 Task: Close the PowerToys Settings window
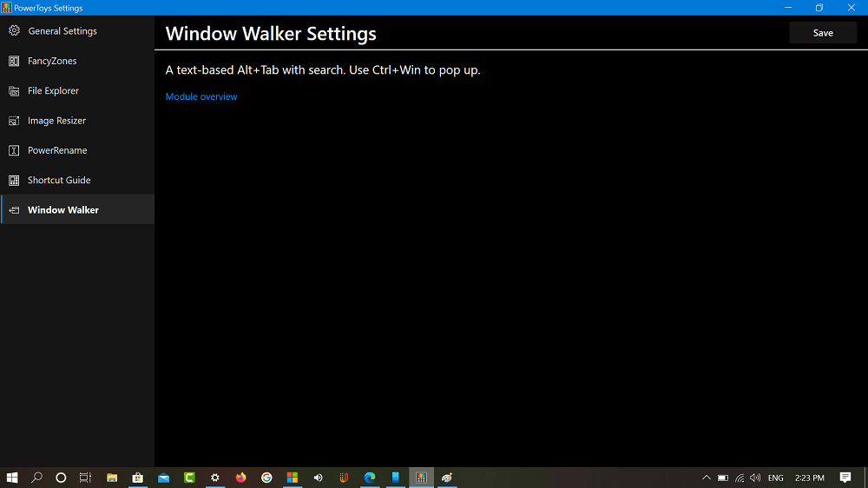852,8
